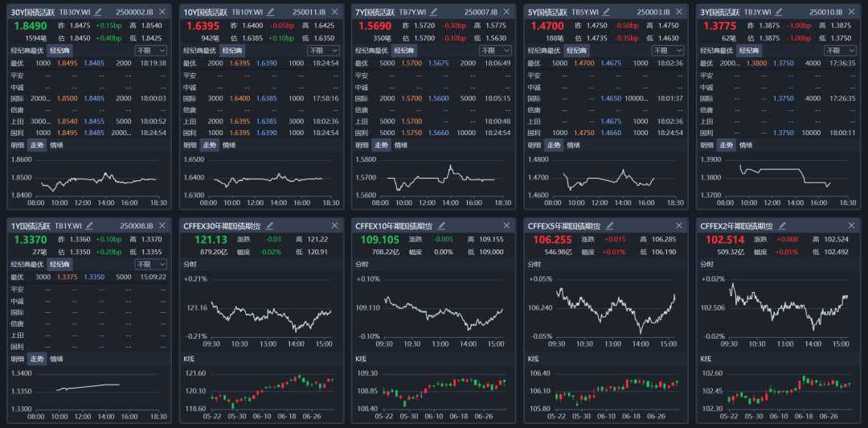Select CFFEX5年期 price 106.255
This screenshot has height=428, width=868.
(x=554, y=240)
